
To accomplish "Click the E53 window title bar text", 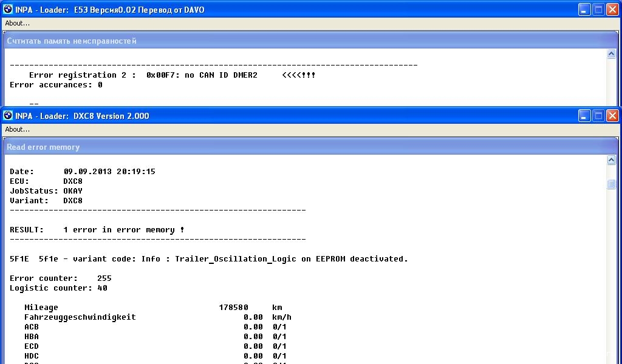I will click(109, 10).
